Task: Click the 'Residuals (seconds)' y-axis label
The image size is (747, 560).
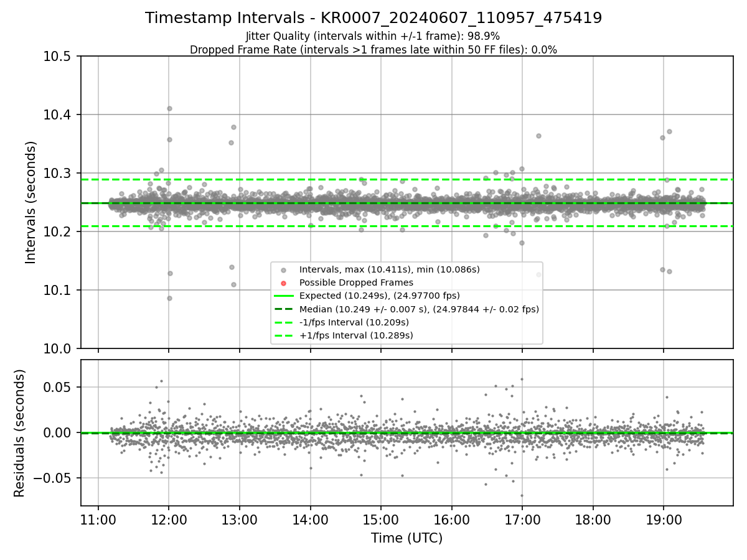Action: [x=19, y=433]
